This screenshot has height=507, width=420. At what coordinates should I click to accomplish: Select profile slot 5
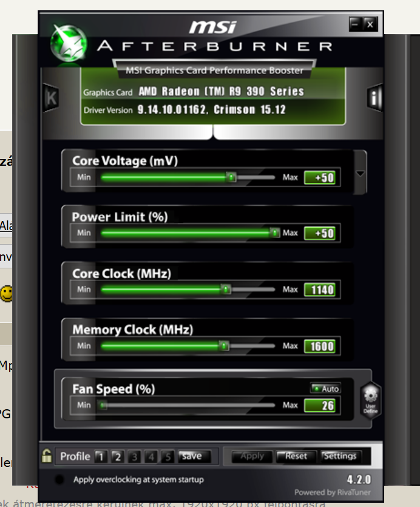point(168,457)
